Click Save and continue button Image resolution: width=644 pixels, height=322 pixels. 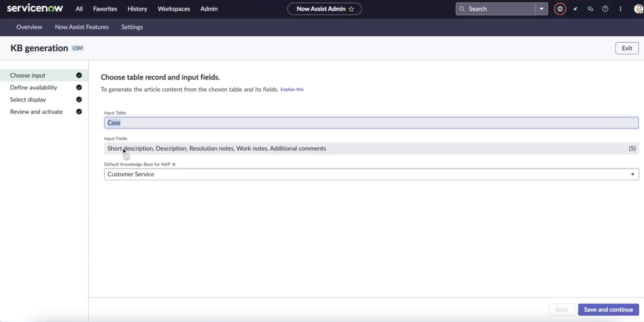pos(608,310)
